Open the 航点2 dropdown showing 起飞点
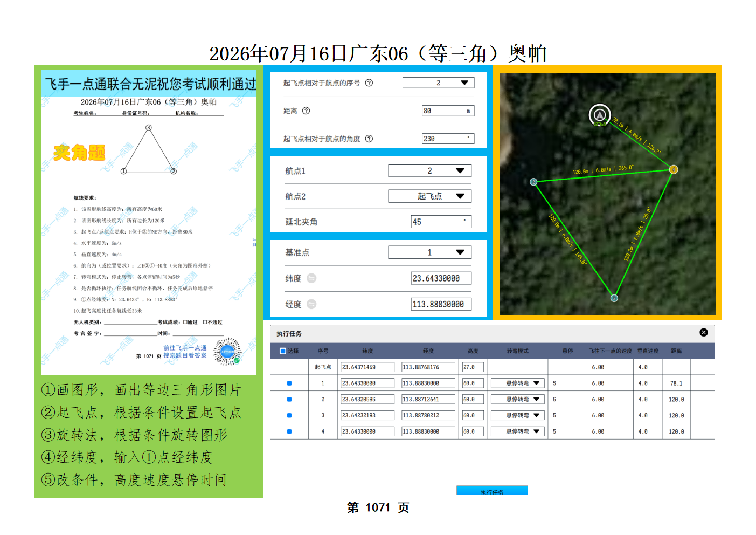The width and height of the screenshot is (756, 535). (x=430, y=196)
